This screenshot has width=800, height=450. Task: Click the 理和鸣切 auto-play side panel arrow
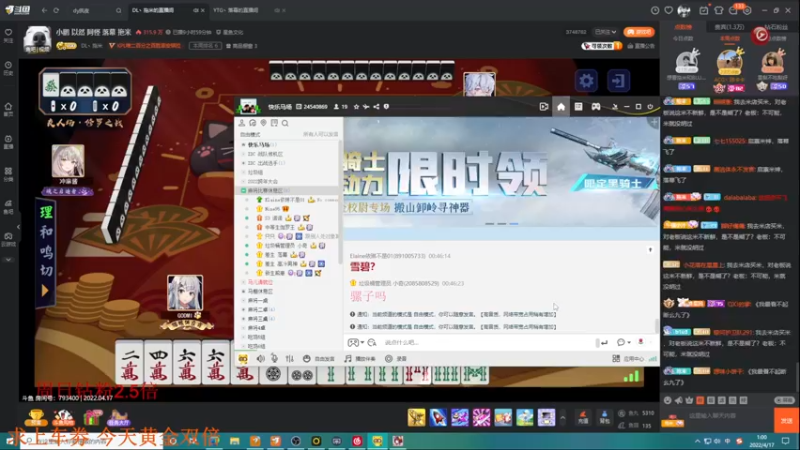pos(45,291)
